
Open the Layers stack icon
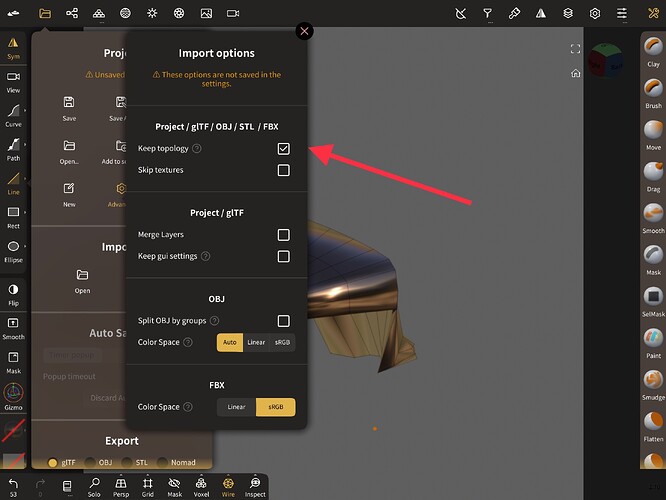[x=568, y=14]
